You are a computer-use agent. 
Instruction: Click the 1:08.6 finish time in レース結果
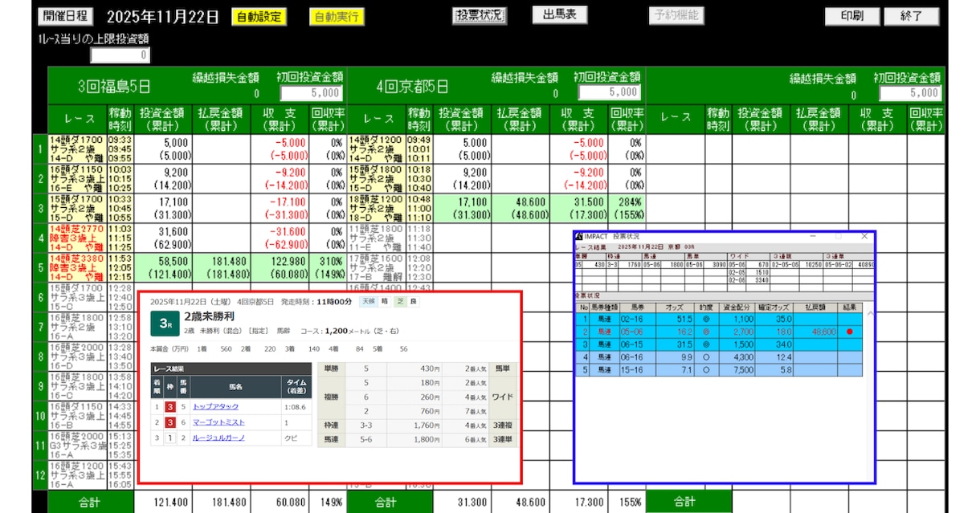[293, 407]
